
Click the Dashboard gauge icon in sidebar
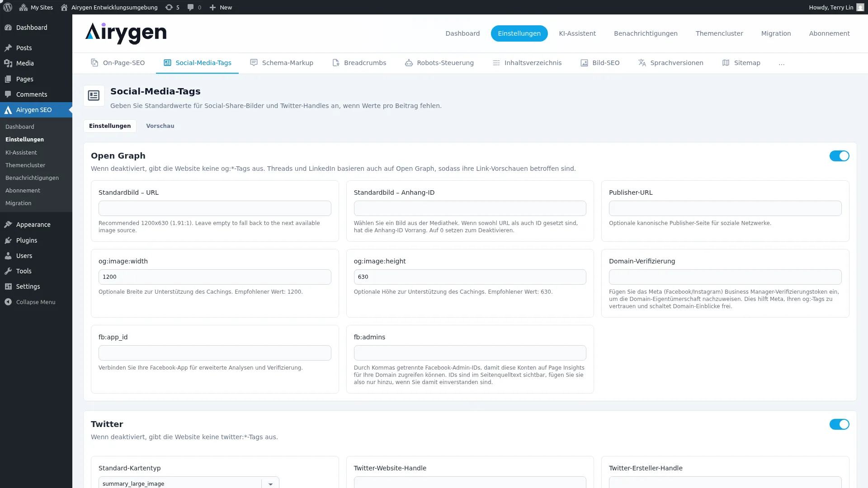click(x=8, y=28)
